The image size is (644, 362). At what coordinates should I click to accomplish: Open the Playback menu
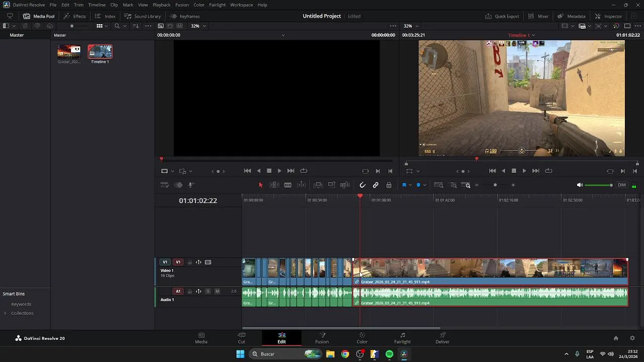[162, 5]
